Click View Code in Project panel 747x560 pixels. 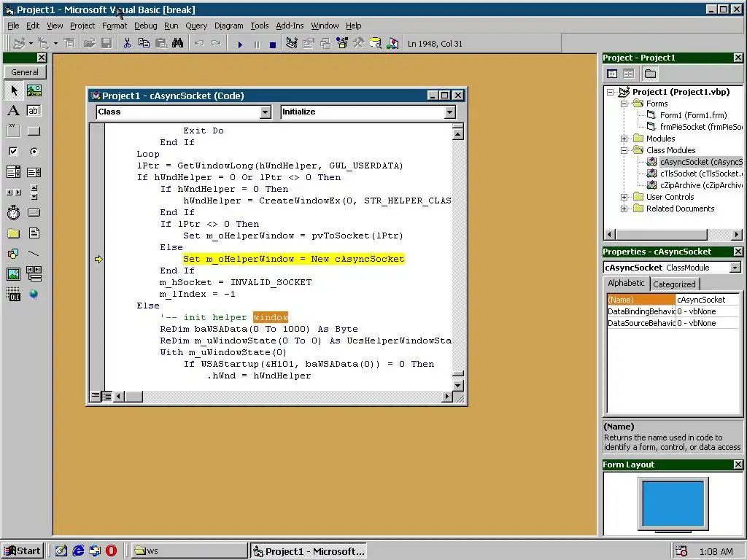[x=612, y=74]
